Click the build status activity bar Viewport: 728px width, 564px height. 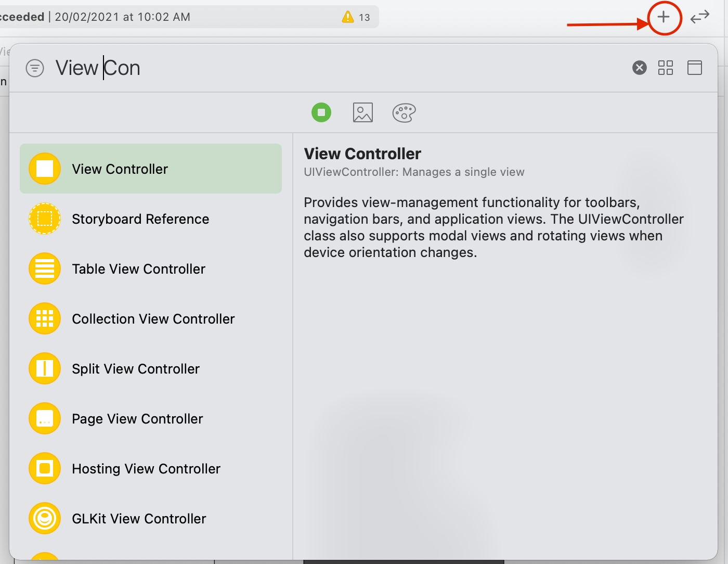pos(187,17)
